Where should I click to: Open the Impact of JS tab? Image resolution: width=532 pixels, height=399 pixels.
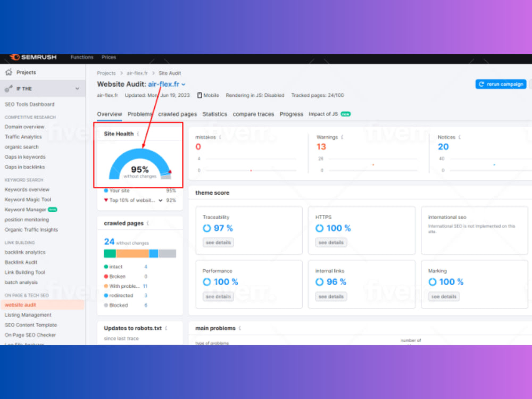click(329, 114)
